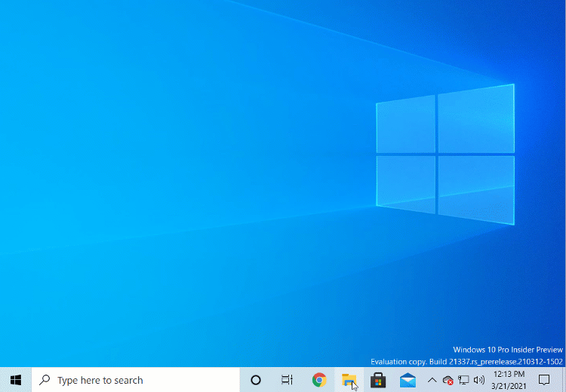Open the volume speaker control
Image resolution: width=566 pixels, height=392 pixels.
(479, 380)
